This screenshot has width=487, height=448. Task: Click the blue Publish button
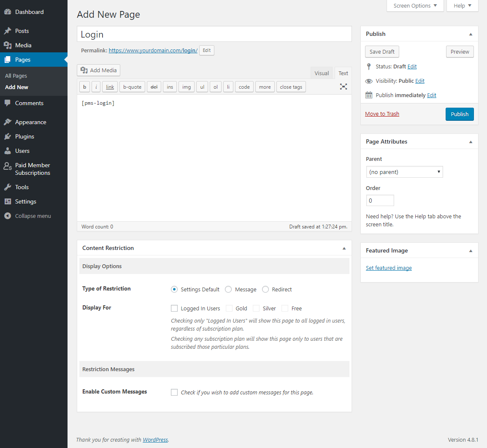pos(460,114)
